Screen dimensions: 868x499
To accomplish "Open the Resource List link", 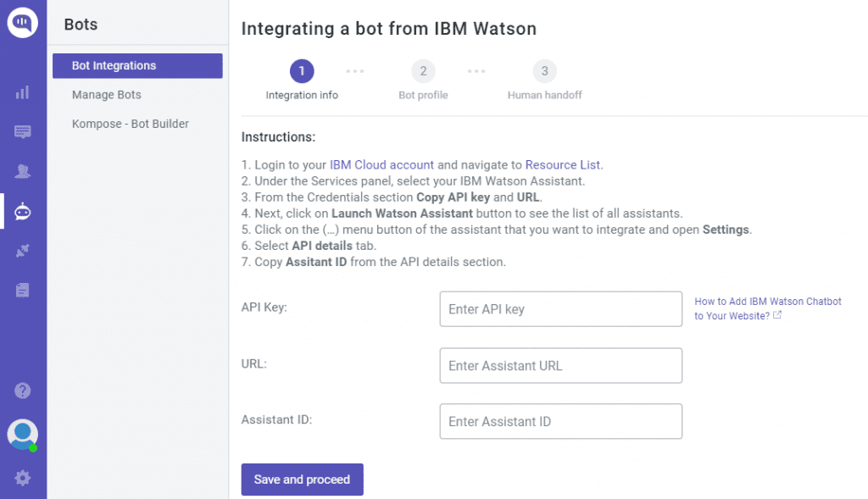I will pyautogui.click(x=563, y=165).
